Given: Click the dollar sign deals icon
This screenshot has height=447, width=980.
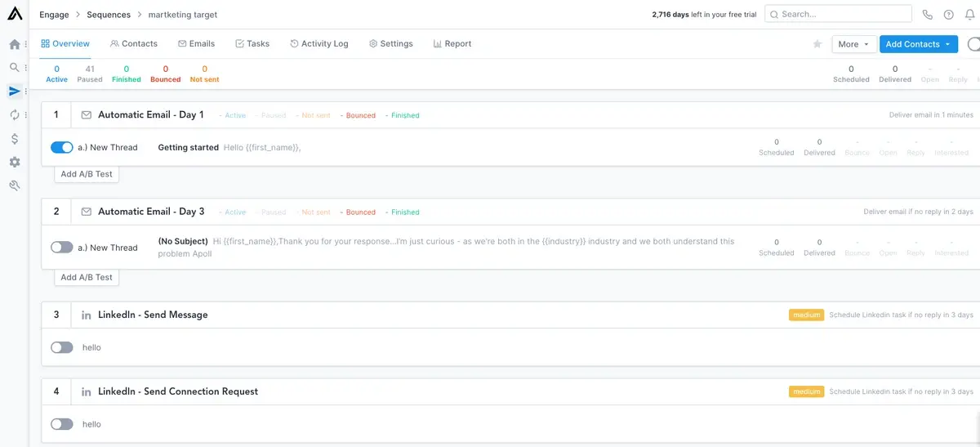Looking at the screenshot, I should (15, 139).
